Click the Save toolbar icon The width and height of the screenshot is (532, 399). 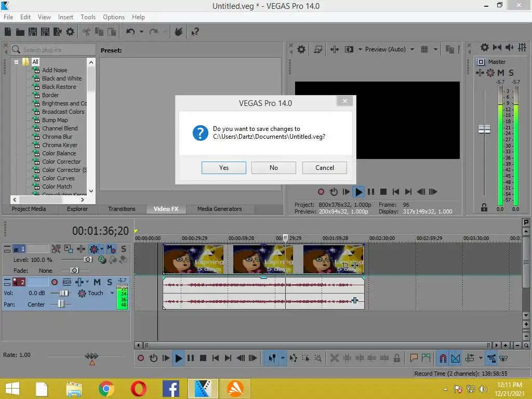(33, 32)
